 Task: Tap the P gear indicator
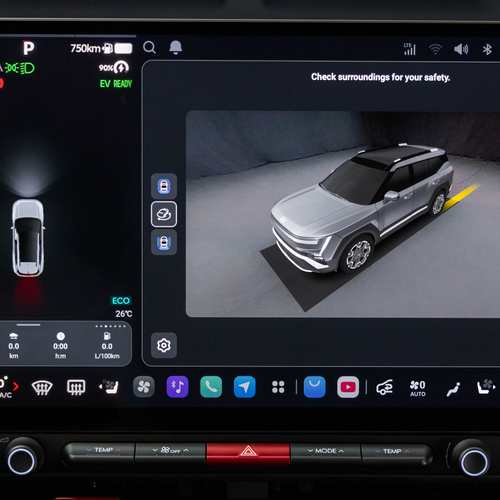click(x=28, y=48)
